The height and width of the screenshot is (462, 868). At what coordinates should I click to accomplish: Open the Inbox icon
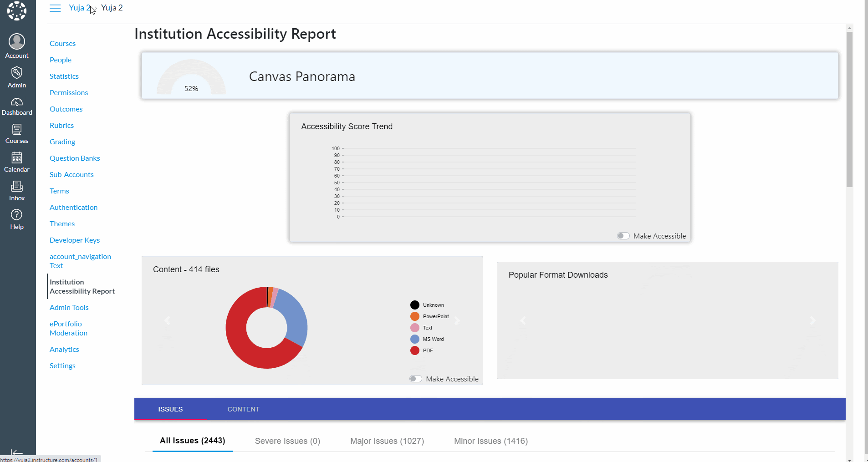[x=17, y=191]
